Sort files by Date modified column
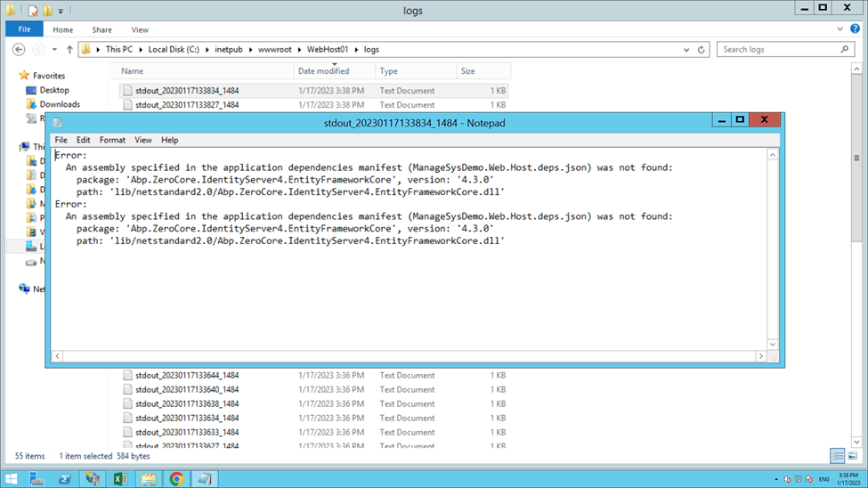Screen dimensions: 868x488 pos(335,71)
